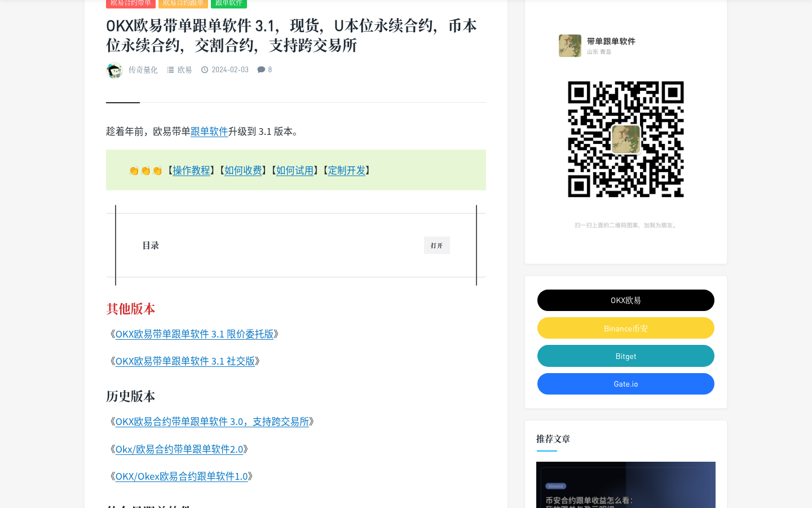This screenshot has height=508, width=812.
Task: Click the date 2024-02-03
Action: [x=230, y=70]
